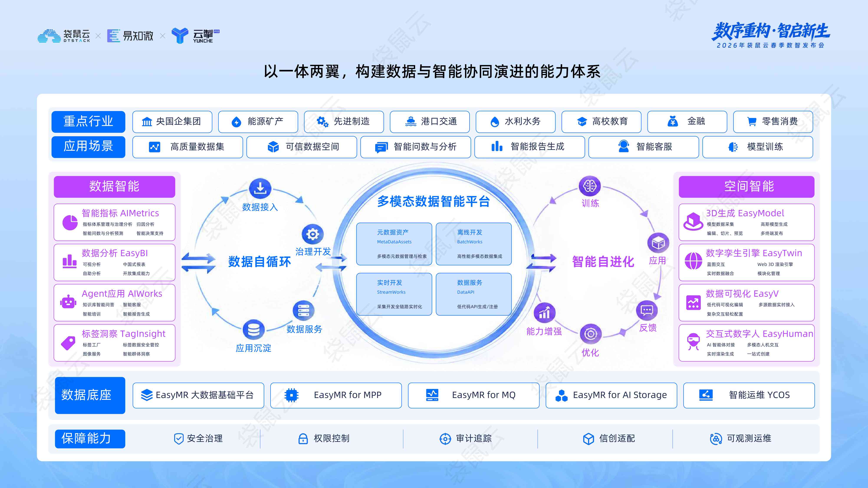Click the 可观测运维 icon

(x=716, y=439)
